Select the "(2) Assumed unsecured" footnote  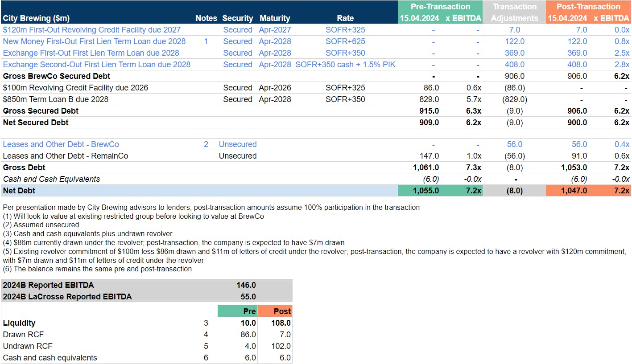[41, 225]
